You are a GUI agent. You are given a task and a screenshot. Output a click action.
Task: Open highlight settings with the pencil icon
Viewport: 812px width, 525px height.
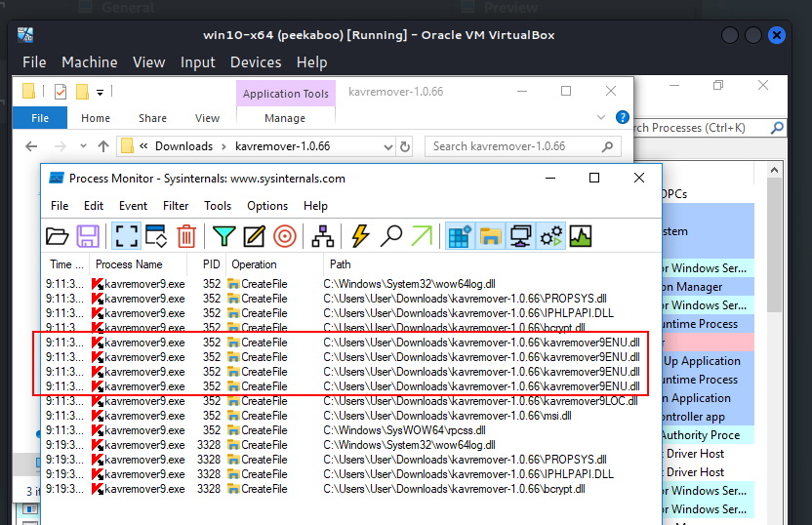[x=255, y=236]
